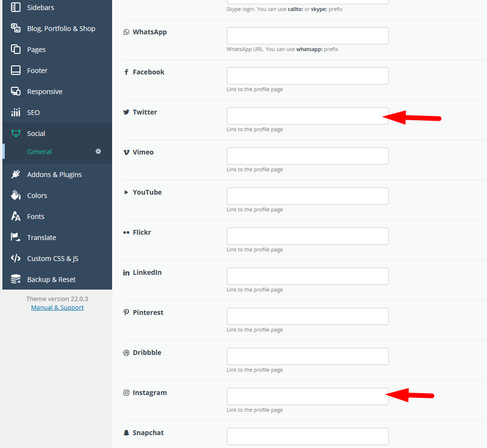Viewport: 487px width, 448px height.
Task: Go to the Pages options
Action: point(57,50)
